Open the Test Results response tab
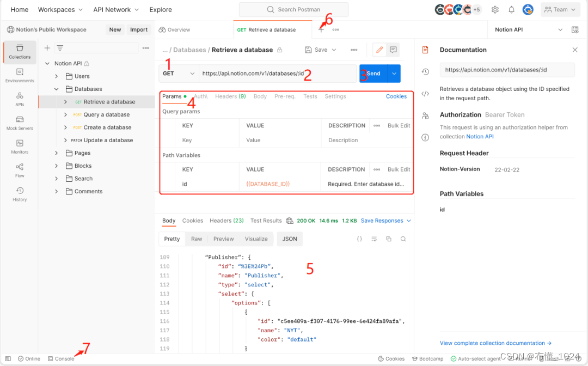 click(x=266, y=221)
